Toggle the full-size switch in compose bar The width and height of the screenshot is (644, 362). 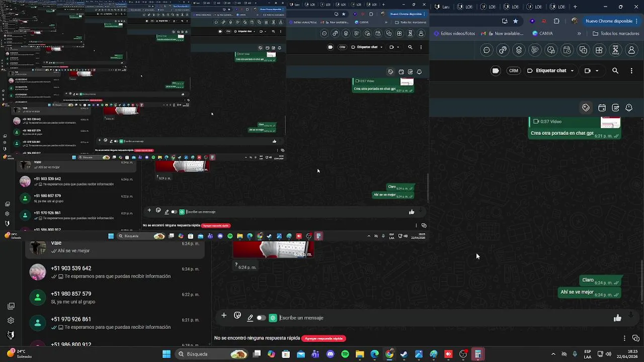[261, 318]
